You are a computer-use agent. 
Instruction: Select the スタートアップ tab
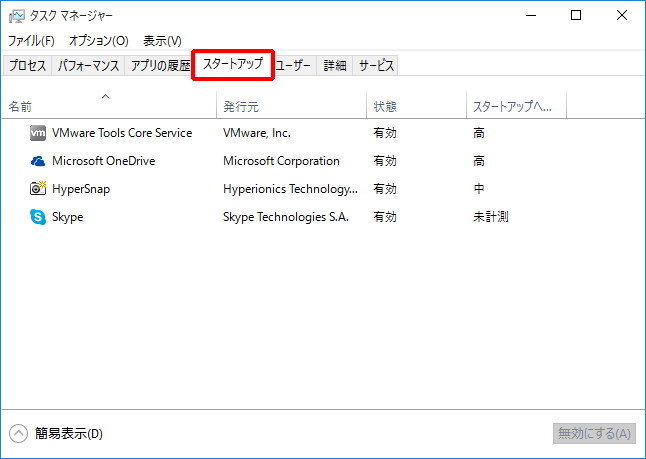[x=233, y=64]
